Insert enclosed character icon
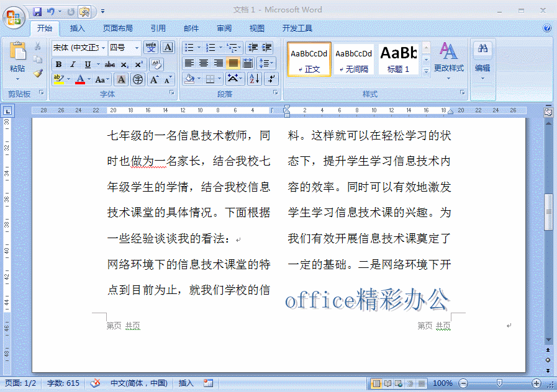Viewport: 557px width, 392px height. tap(138, 79)
